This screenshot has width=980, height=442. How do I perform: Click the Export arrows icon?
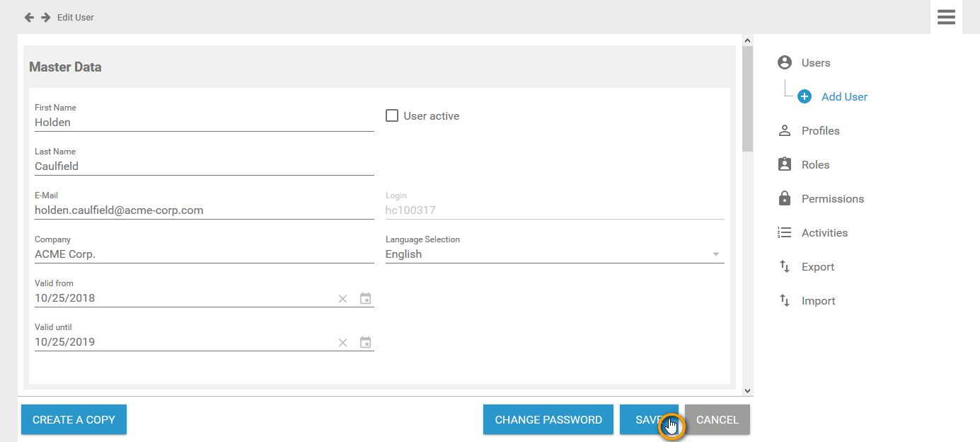(x=784, y=266)
